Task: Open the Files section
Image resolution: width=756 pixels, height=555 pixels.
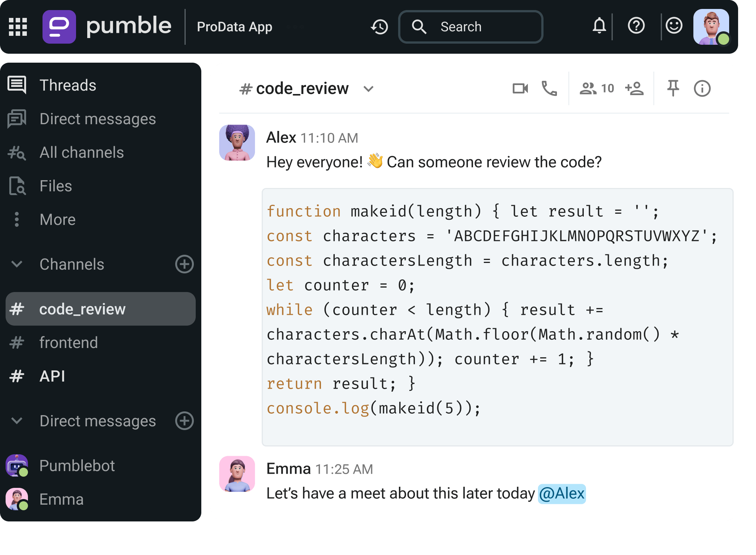Action: coord(55,186)
